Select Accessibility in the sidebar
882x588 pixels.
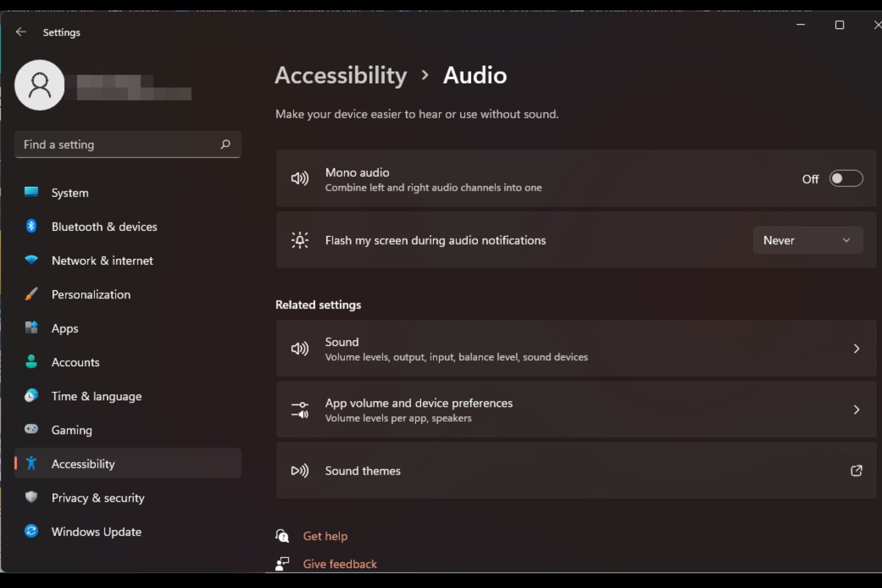pos(83,464)
